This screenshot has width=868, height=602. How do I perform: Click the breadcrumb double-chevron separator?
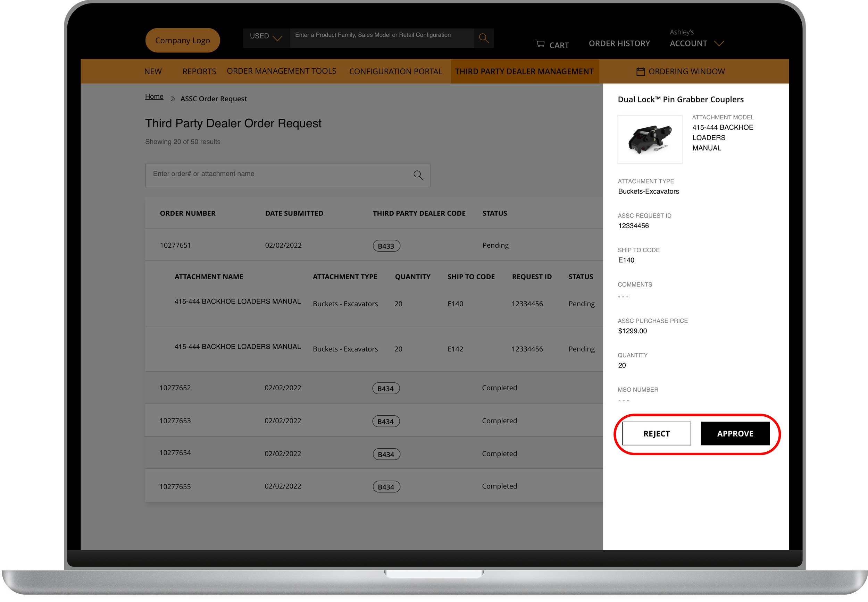tap(173, 99)
